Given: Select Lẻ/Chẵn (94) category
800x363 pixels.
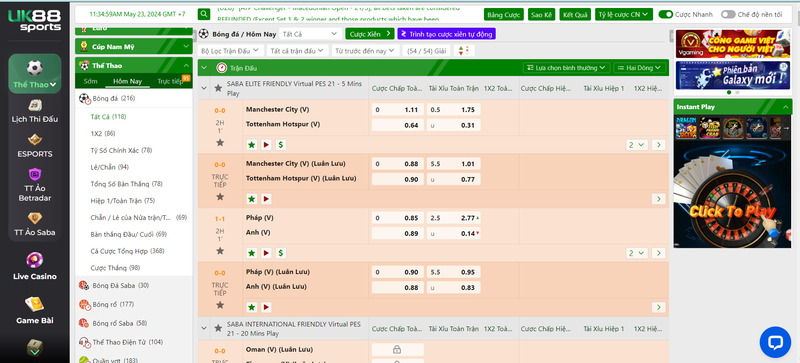Looking at the screenshot, I should pos(109,167).
